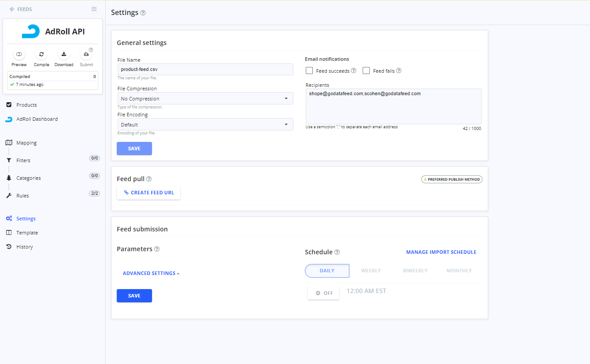This screenshot has height=364, width=590.
Task: Click the Mapping map icon
Action: (x=9, y=143)
